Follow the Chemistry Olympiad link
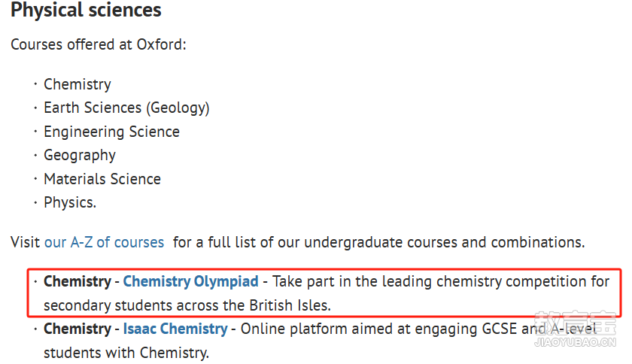The height and width of the screenshot is (364, 632). [190, 281]
